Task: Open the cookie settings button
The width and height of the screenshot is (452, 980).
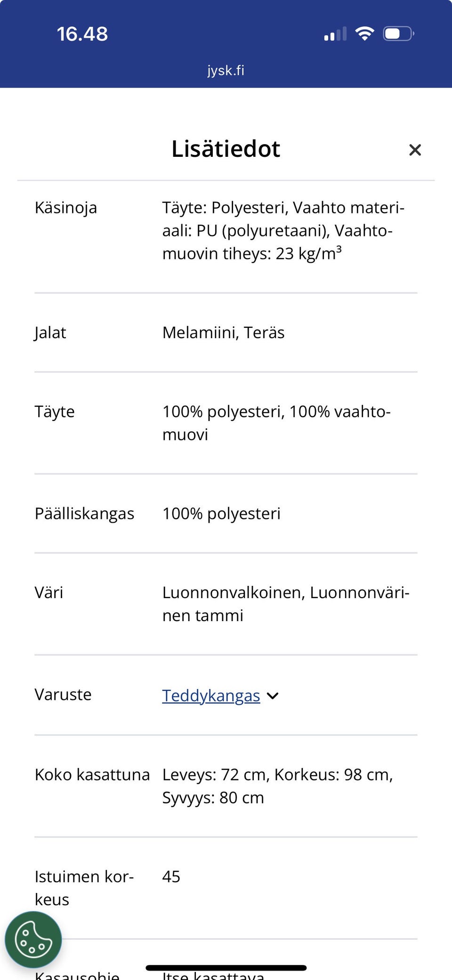Action: [x=33, y=940]
